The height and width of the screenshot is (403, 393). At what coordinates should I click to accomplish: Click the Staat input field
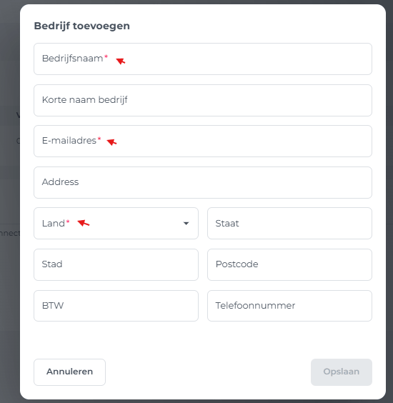[x=290, y=223]
